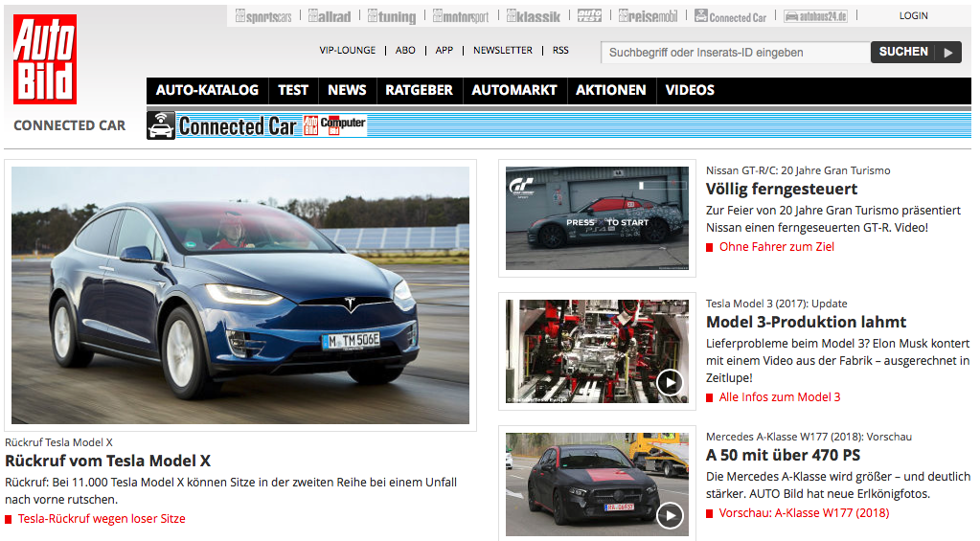
Task: Go to the AUTOMARKT menu
Action: coord(514,90)
